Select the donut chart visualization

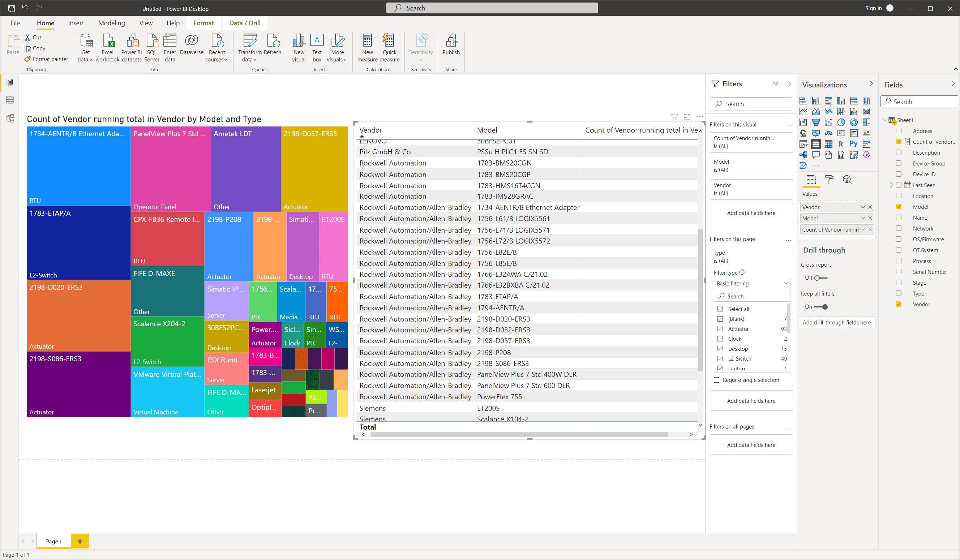[854, 122]
